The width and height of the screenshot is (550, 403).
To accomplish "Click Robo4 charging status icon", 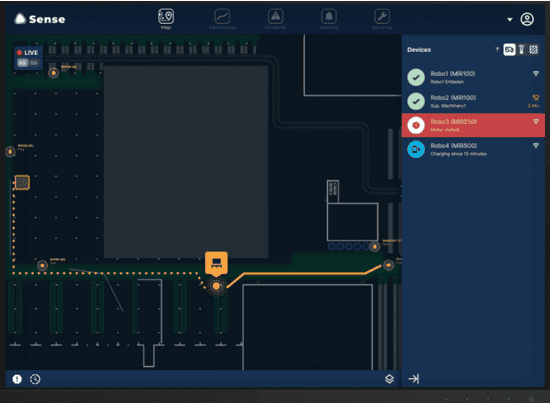I will [x=416, y=149].
